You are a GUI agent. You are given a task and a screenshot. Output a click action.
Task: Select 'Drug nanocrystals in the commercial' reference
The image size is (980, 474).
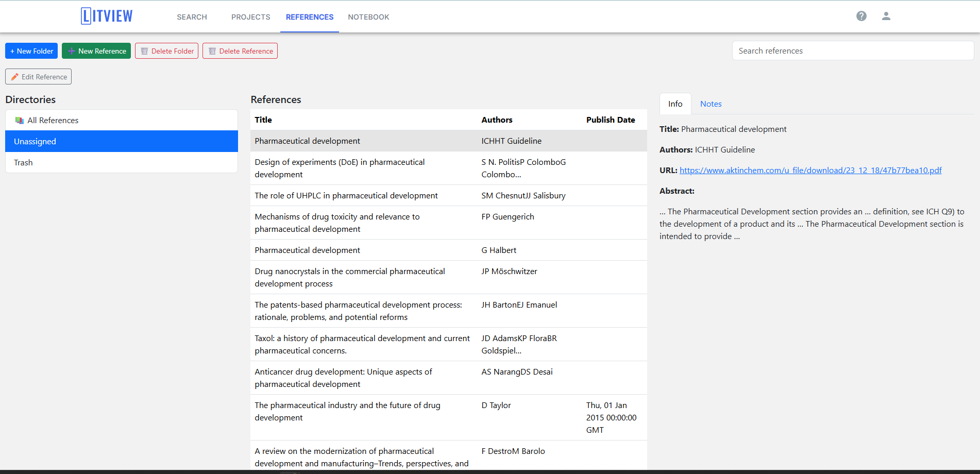pos(449,277)
